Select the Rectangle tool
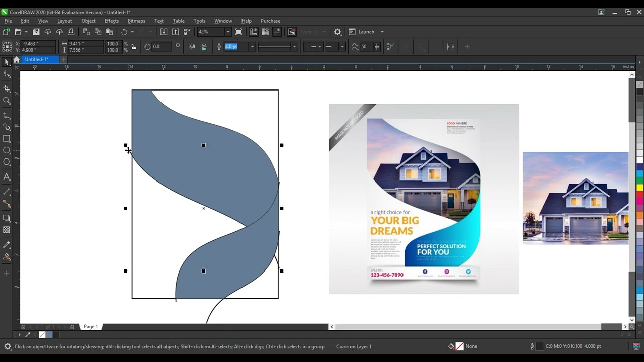The image size is (644, 362). tap(7, 138)
